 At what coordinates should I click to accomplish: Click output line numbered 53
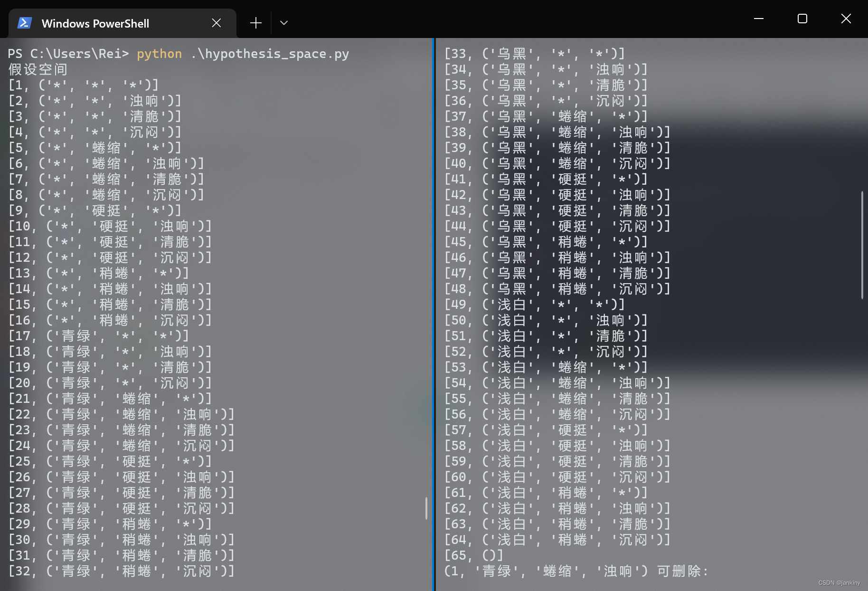coord(546,367)
